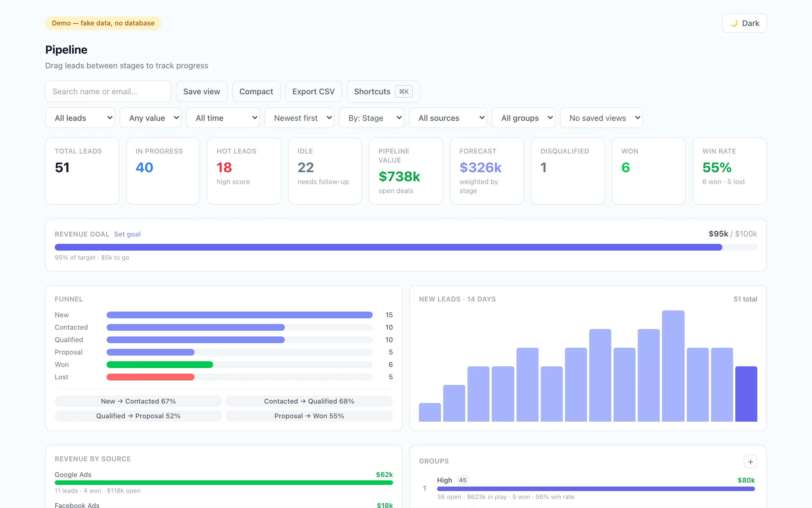Focus the Search name or email field
The height and width of the screenshot is (508, 812).
pyautogui.click(x=108, y=91)
